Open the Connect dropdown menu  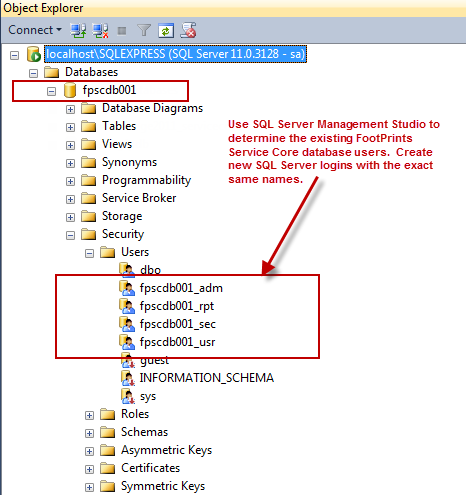coord(35,30)
